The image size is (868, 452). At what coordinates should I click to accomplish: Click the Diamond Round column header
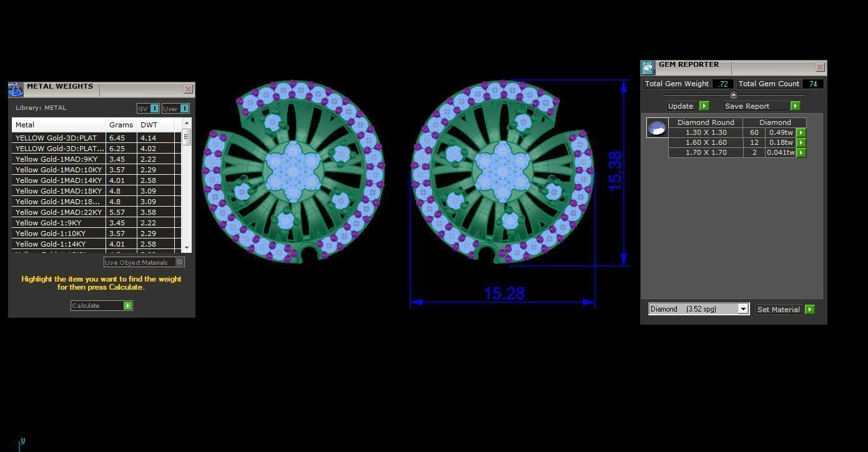click(x=706, y=122)
